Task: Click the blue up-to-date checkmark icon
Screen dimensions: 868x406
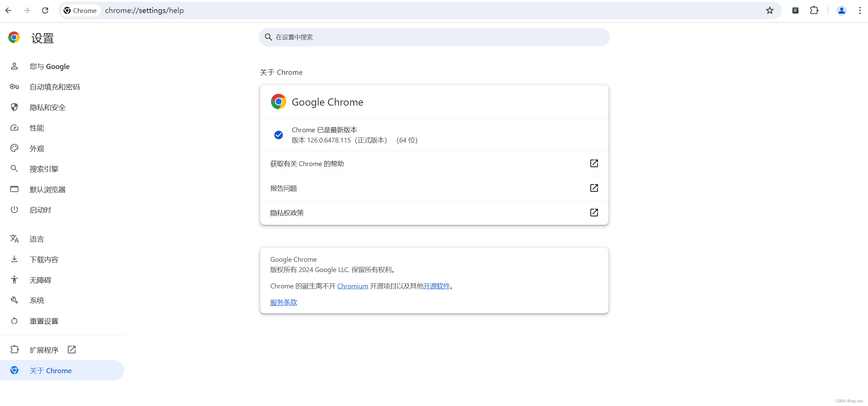Action: click(x=279, y=135)
